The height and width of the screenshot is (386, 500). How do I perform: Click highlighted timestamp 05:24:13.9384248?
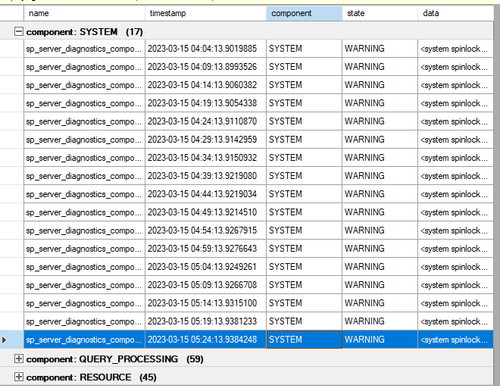[206, 340]
